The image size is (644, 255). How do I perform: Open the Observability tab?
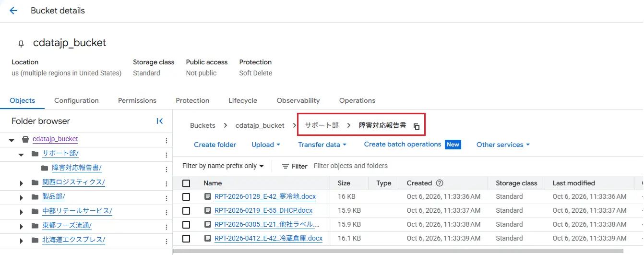point(298,100)
